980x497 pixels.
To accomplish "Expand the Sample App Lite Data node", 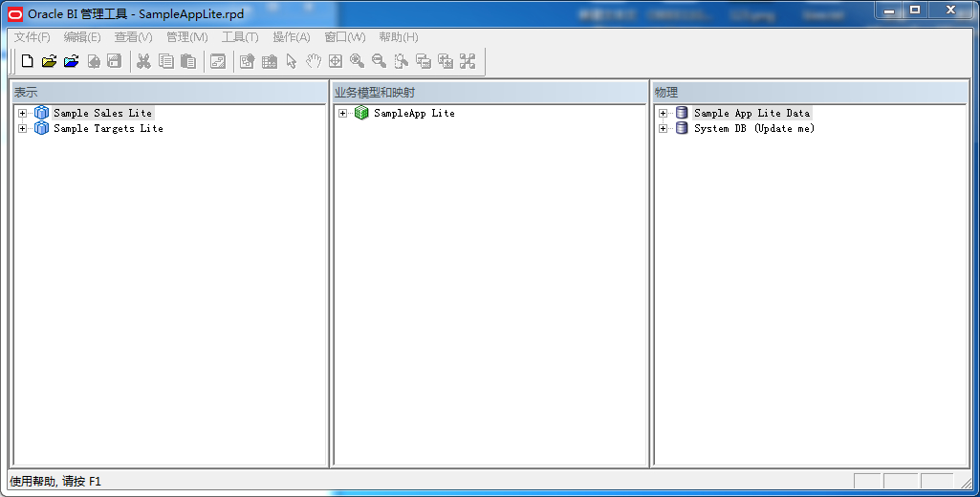I will 663,113.
